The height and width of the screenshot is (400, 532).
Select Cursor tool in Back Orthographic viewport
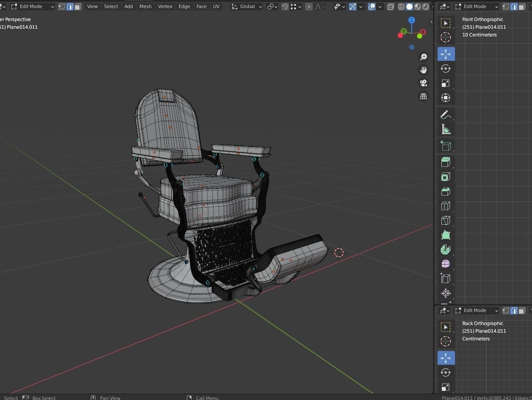pos(446,342)
